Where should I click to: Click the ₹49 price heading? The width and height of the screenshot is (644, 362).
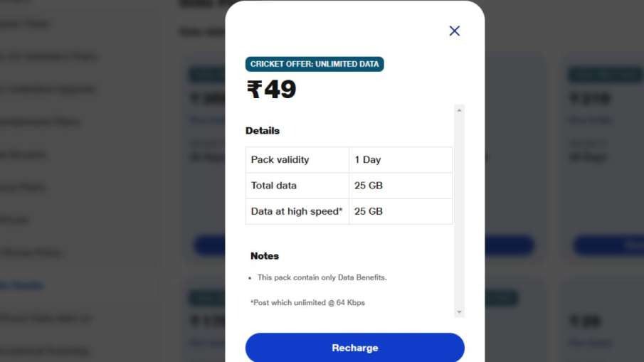271,90
